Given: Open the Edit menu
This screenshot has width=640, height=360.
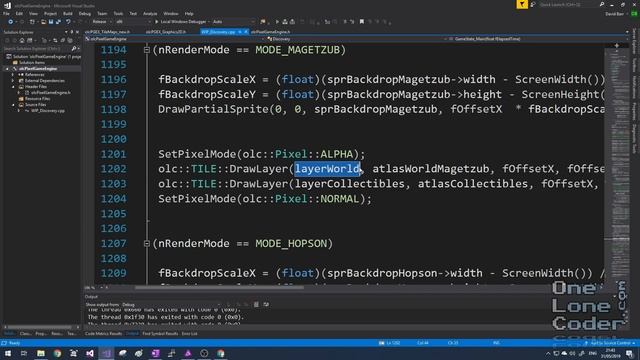Looking at the screenshot, I should 19,13.
